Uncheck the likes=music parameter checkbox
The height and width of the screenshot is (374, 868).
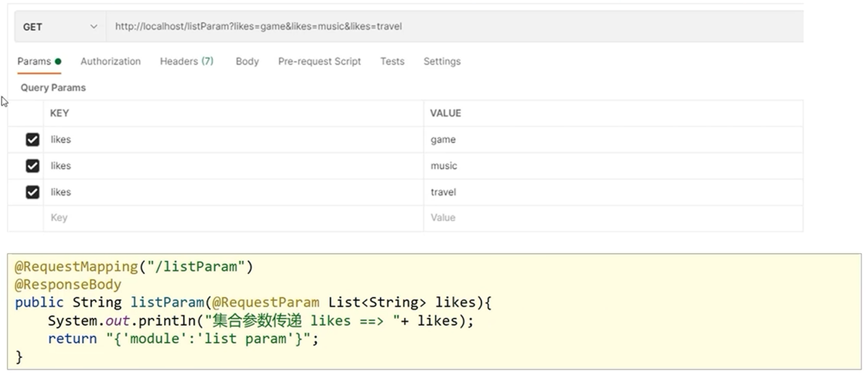pos(33,166)
